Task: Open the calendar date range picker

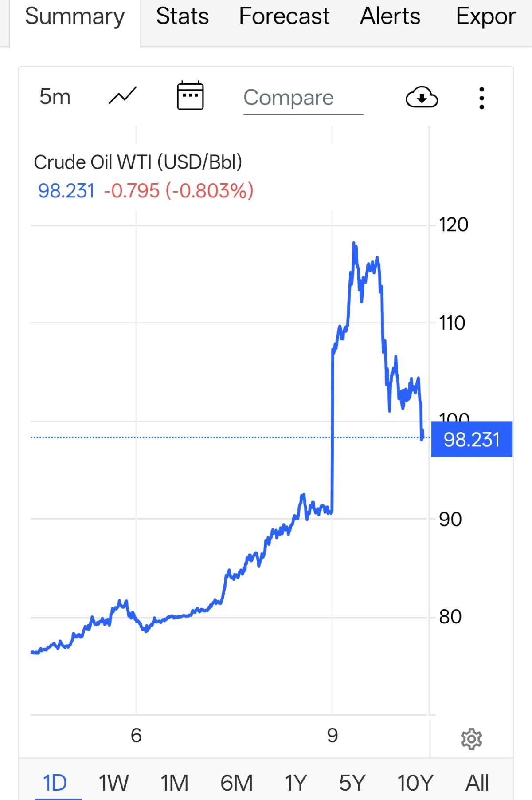Action: pos(190,96)
